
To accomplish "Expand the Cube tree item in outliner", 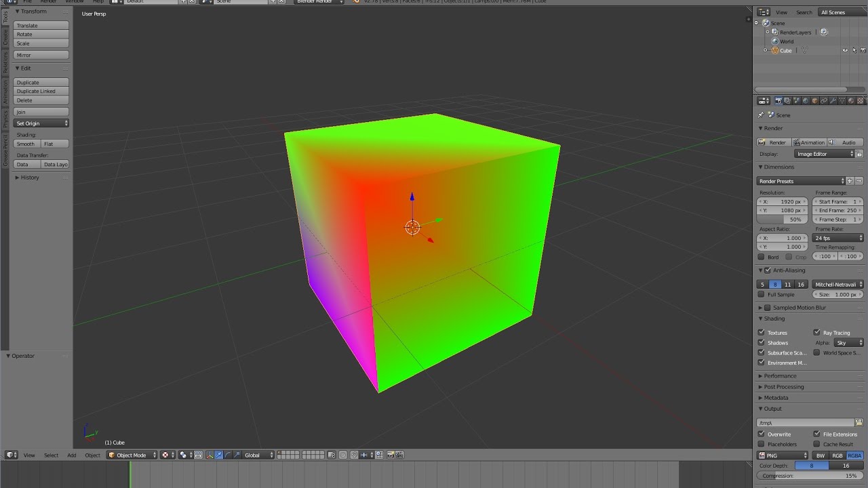I will coord(766,50).
